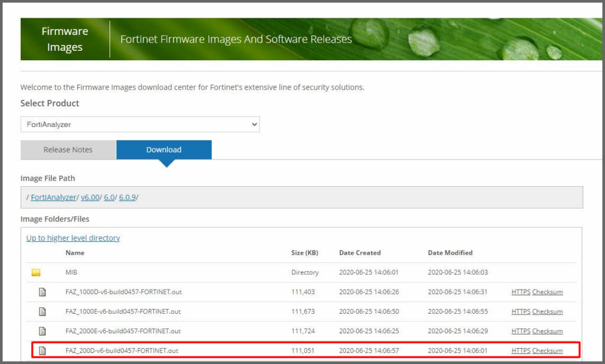Click created date 2020-06-25 14:06:26

(369, 292)
